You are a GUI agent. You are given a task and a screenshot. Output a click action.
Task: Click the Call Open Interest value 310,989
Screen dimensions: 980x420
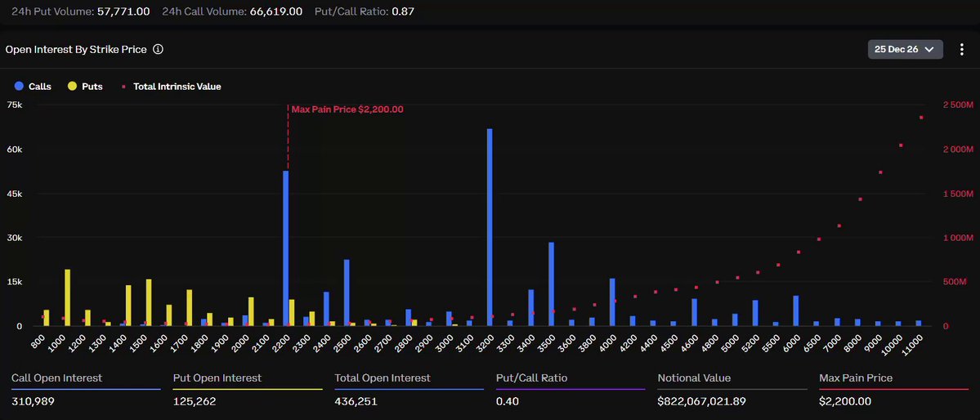click(x=34, y=401)
